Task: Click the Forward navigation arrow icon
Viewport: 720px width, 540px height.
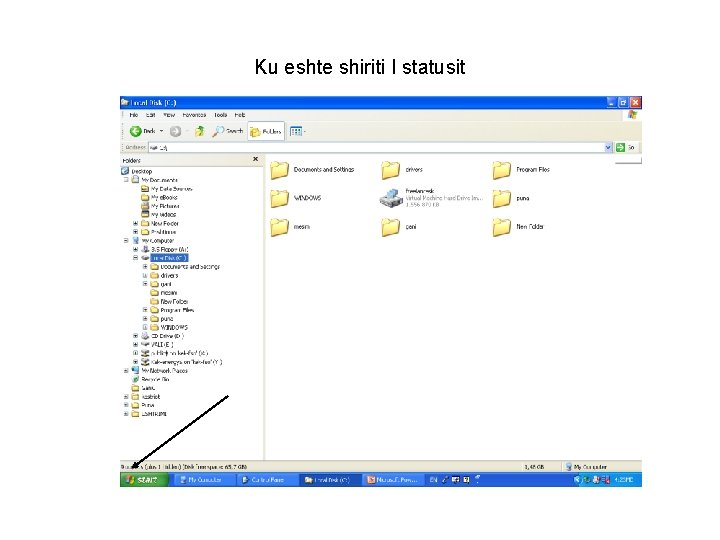Action: pos(175,131)
